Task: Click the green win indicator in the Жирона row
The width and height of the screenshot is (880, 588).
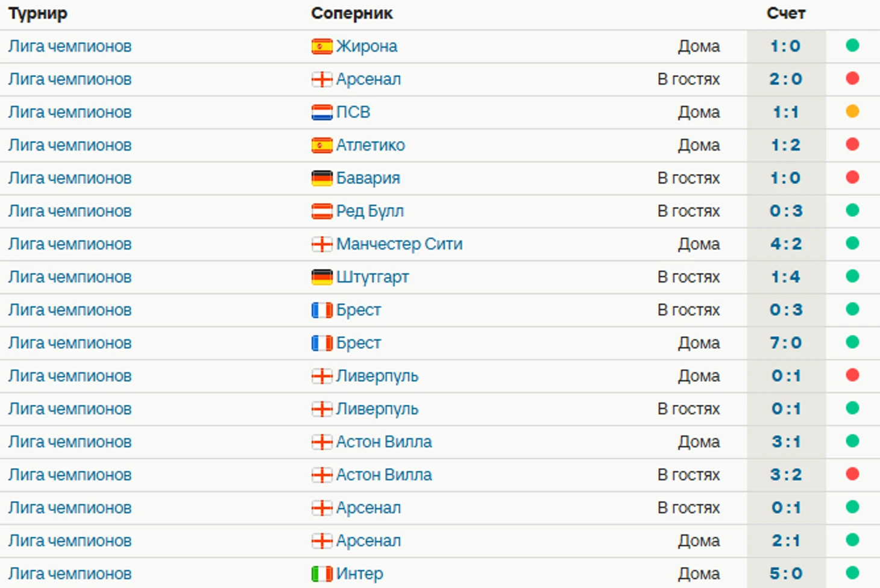Action: pyautogui.click(x=852, y=46)
